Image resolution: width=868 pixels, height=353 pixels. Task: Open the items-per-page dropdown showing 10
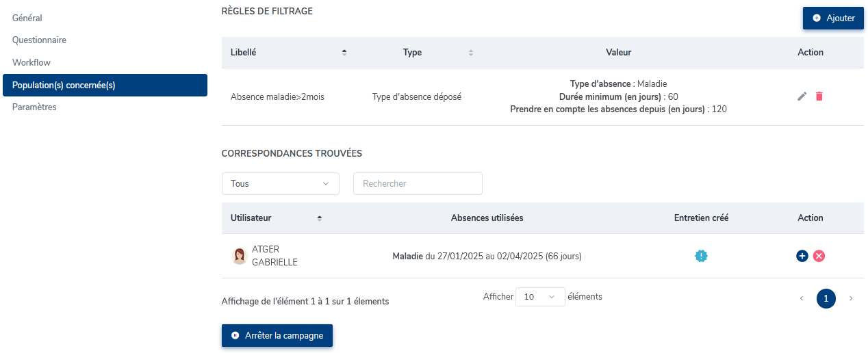coord(540,297)
